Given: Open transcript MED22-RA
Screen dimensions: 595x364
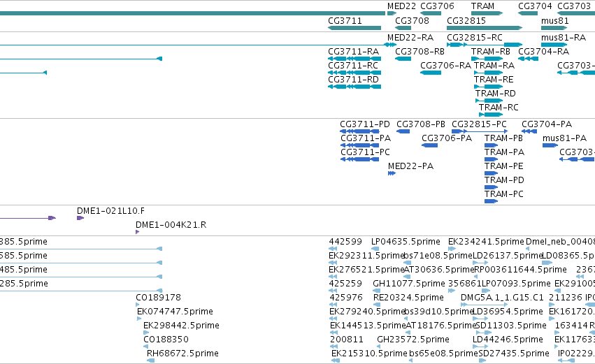Looking at the screenshot, I should click(410, 38).
